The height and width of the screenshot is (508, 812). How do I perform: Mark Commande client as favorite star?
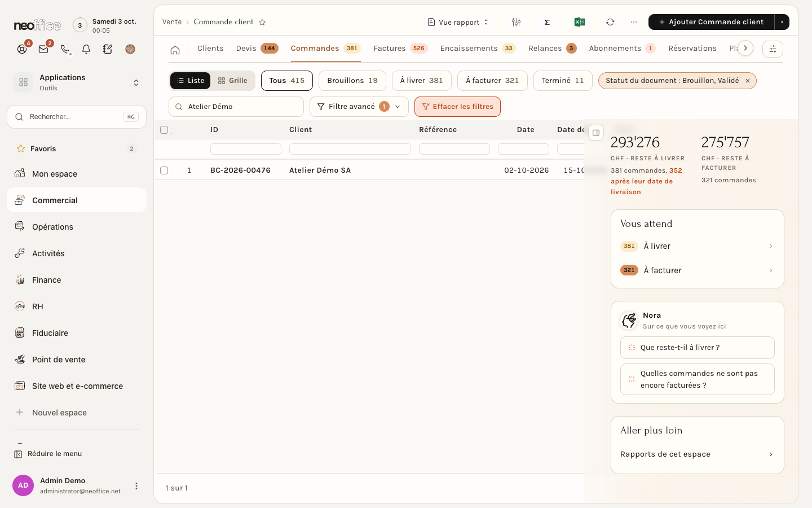(262, 22)
